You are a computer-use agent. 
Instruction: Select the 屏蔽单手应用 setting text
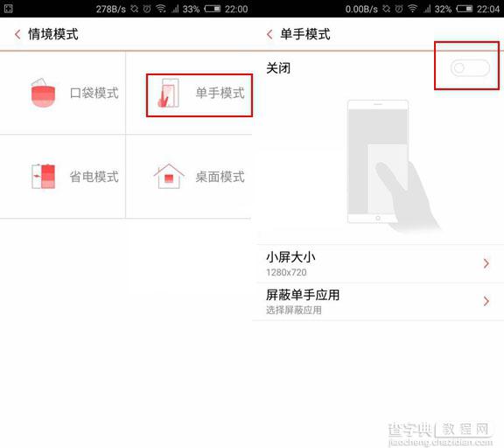pyautogui.click(x=303, y=295)
